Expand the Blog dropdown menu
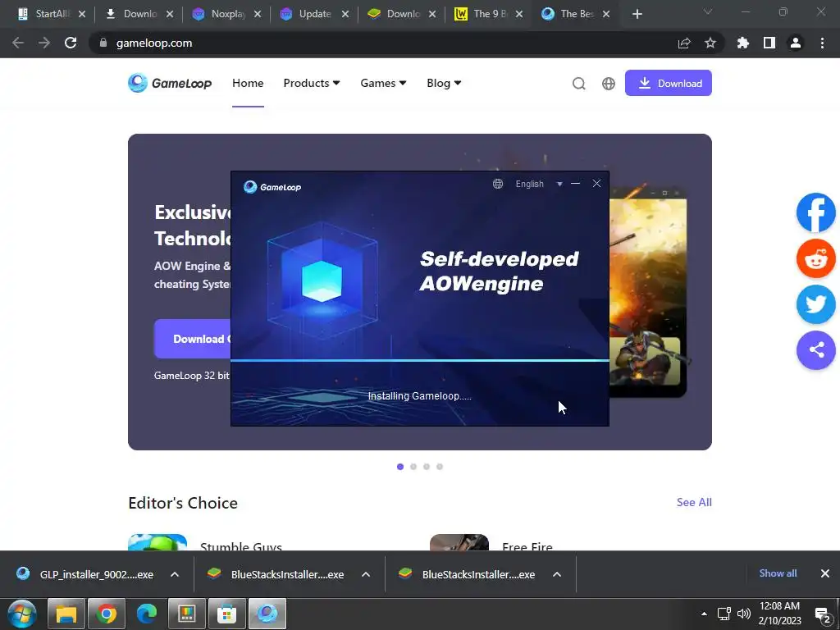840x630 pixels. coord(444,83)
